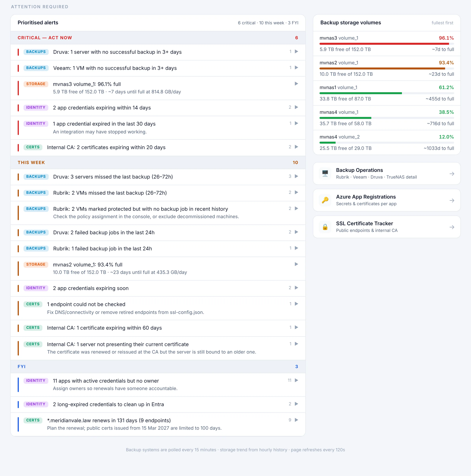Expand app credentials expiring within 14 days
This screenshot has width=471, height=476.
coord(296,107)
